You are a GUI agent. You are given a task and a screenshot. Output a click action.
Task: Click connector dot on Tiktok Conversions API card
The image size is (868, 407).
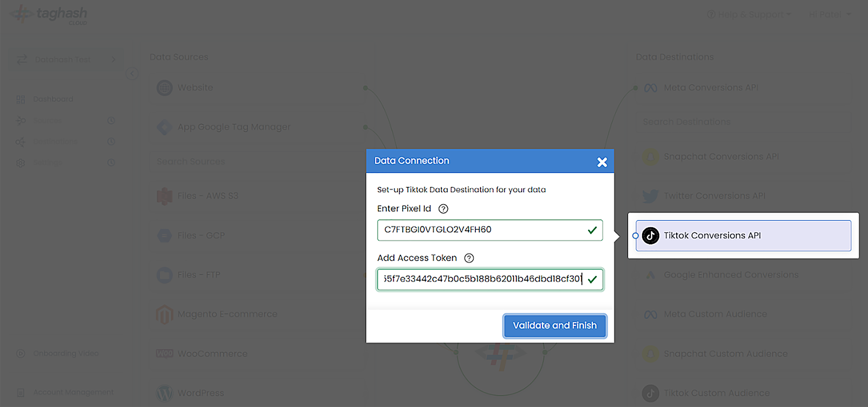pos(636,236)
